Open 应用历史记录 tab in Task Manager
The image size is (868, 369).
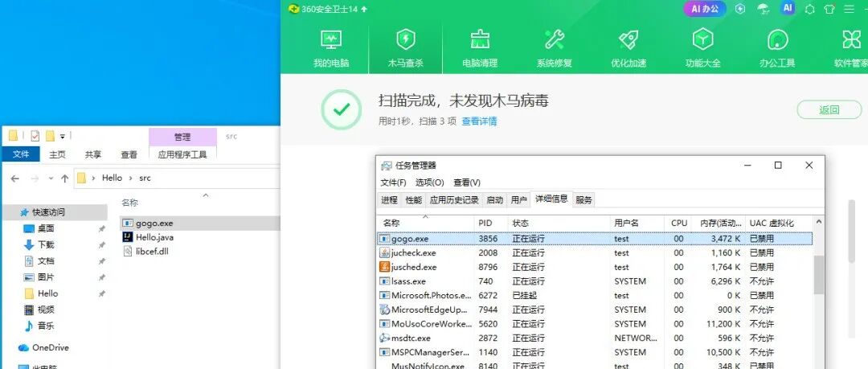[x=454, y=200]
